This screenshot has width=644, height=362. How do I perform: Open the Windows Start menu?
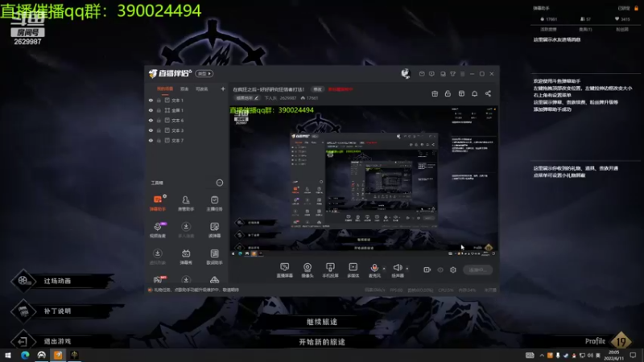click(7, 356)
